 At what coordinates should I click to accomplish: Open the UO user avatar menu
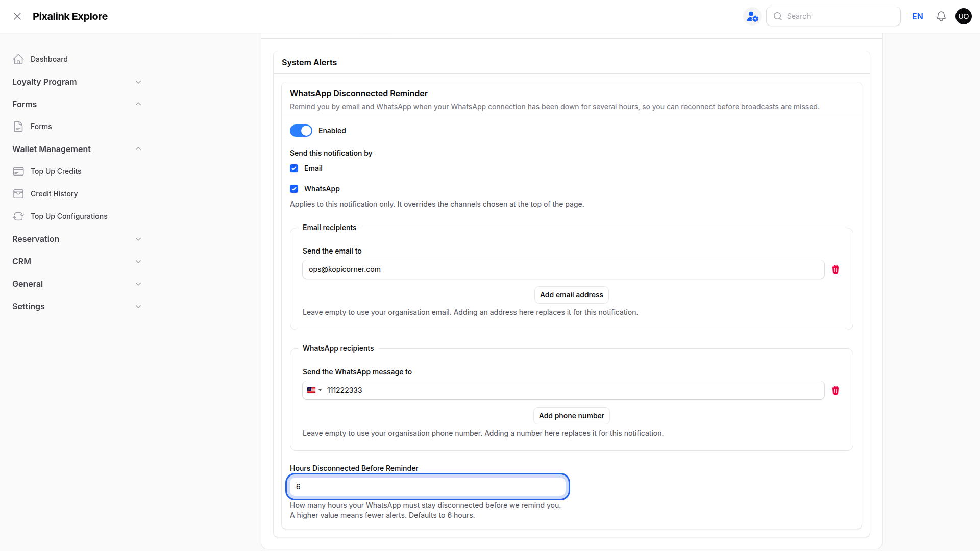(x=964, y=16)
